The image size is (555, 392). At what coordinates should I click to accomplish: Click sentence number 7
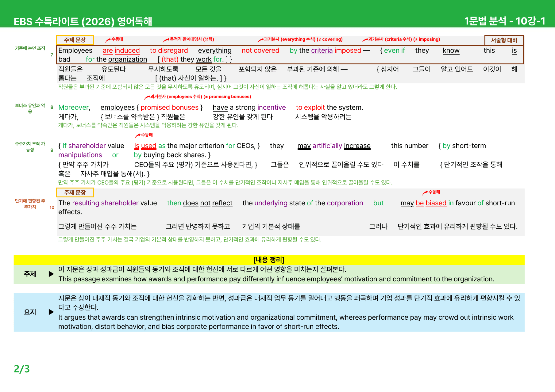click(x=52, y=55)
